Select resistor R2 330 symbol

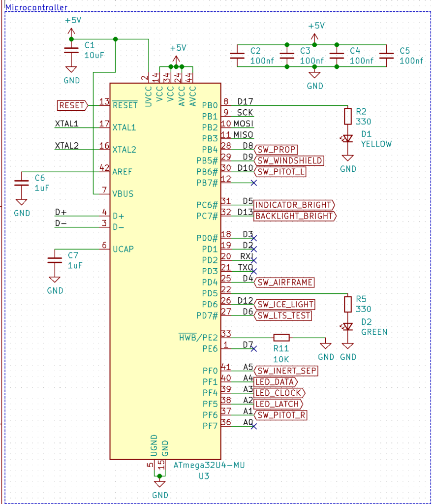[x=348, y=117]
